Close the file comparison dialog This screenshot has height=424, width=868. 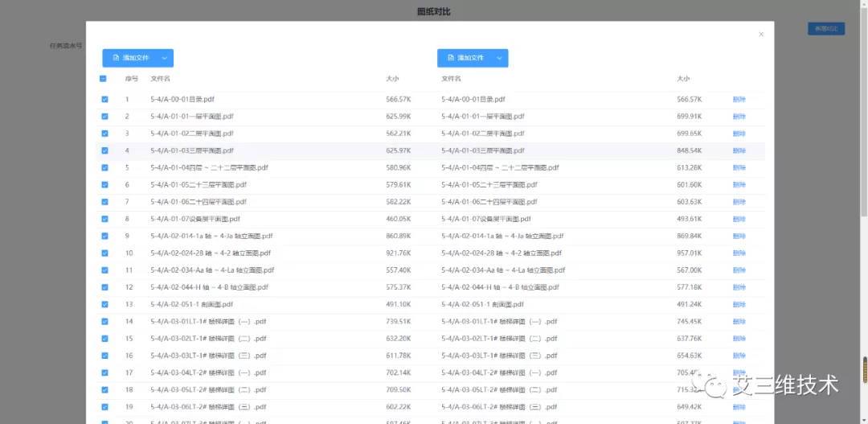761,35
